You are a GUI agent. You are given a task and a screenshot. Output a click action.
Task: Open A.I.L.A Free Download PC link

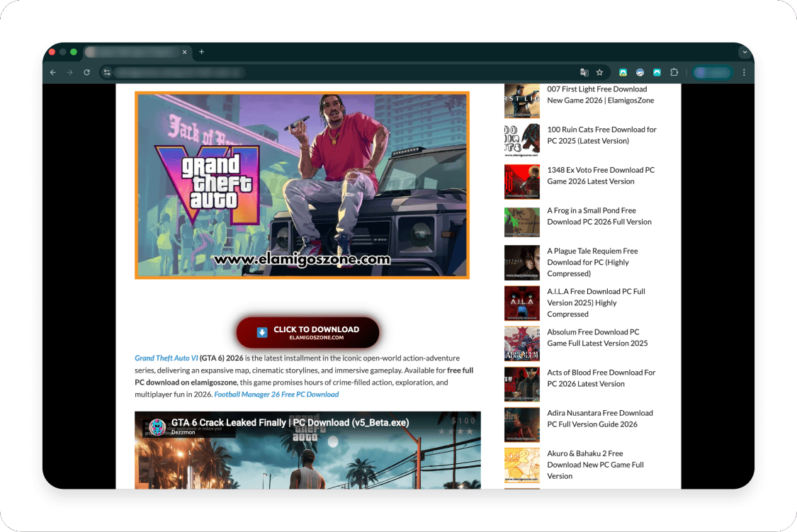click(596, 303)
